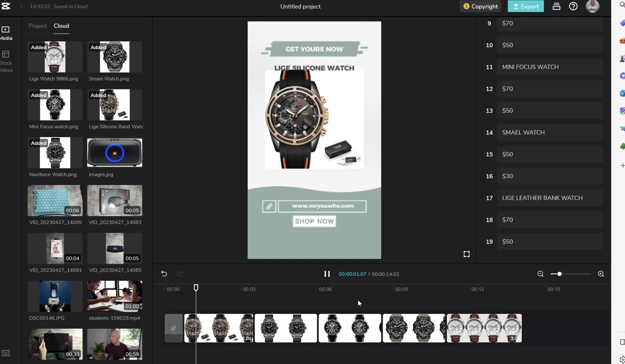Viewport: 625px width, 364px height.
Task: Edit MINI FOCUS WATCH text field
Action: point(549,67)
